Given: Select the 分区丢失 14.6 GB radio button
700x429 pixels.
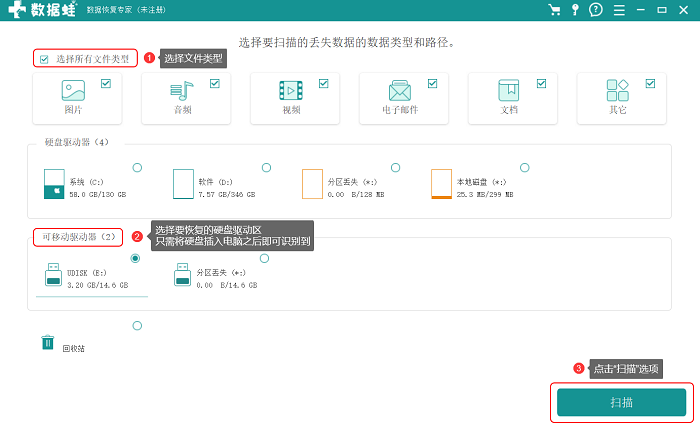Looking at the screenshot, I should click(264, 258).
